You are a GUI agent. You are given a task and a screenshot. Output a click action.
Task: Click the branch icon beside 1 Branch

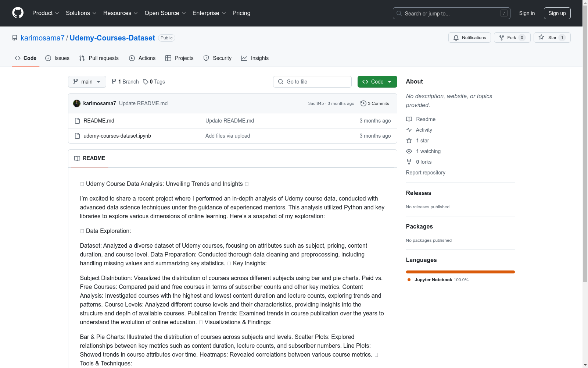[114, 82]
